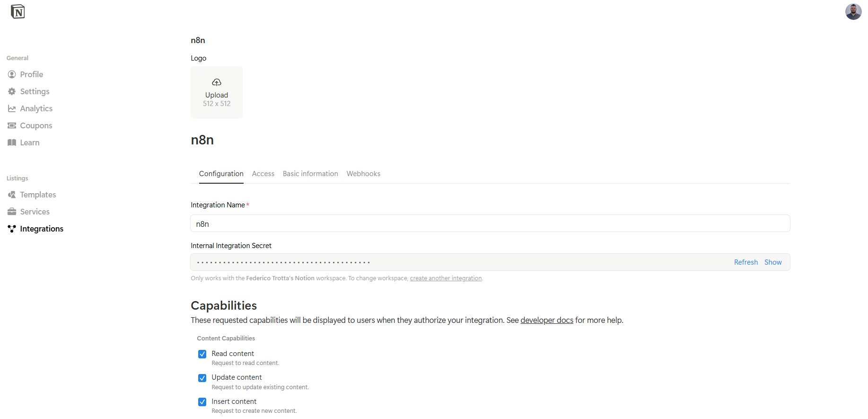The image size is (868, 419).
Task: Click the large n8n title
Action: click(202, 140)
